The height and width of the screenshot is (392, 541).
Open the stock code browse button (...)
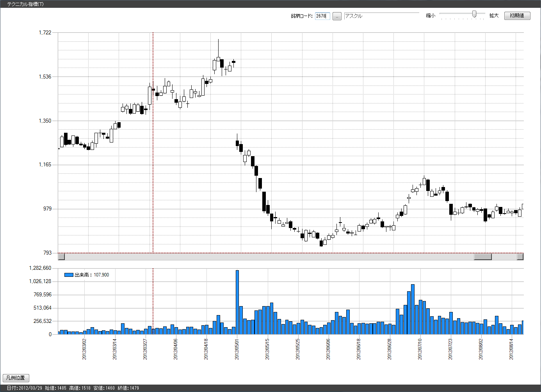pyautogui.click(x=337, y=16)
